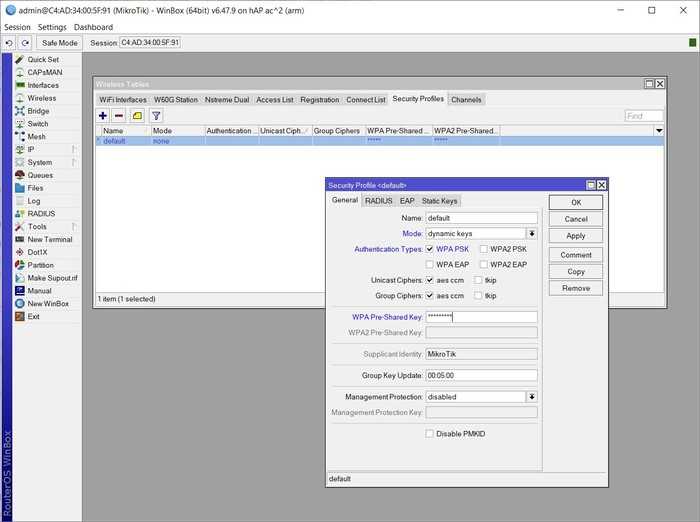Toggle Group Ciphers aes ccm checkbox
This screenshot has width=700, height=522.
[x=429, y=296]
